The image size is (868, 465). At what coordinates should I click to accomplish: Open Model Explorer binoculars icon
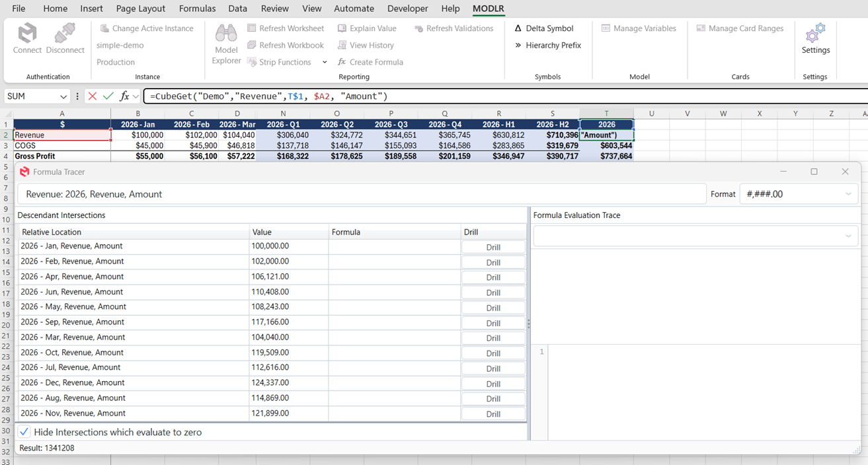pos(226,33)
